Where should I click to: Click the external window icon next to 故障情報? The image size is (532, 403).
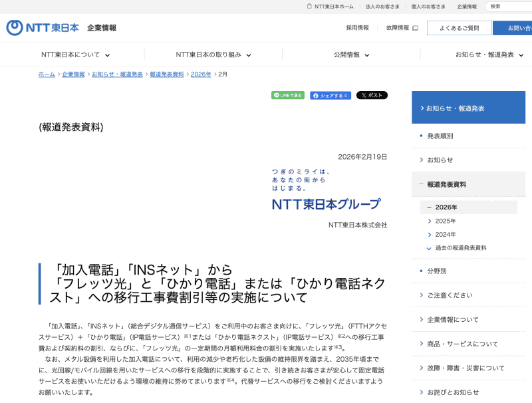(415, 28)
